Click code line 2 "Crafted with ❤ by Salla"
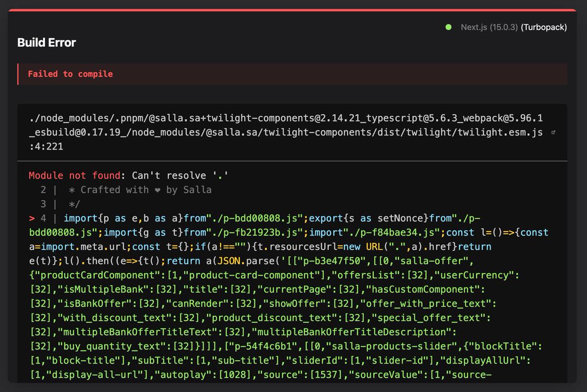 pyautogui.click(x=140, y=190)
